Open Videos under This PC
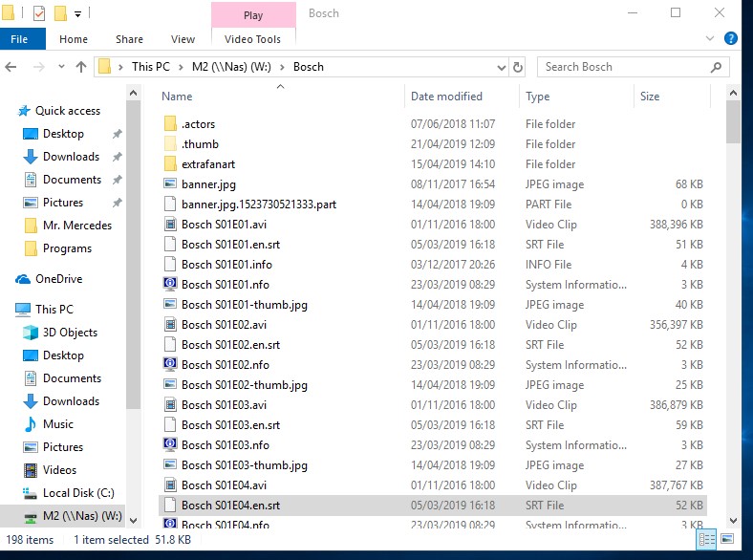This screenshot has width=753, height=560. tap(59, 470)
